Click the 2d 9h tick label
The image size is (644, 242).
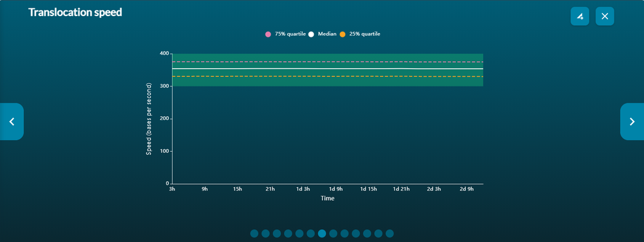pyautogui.click(x=466, y=189)
